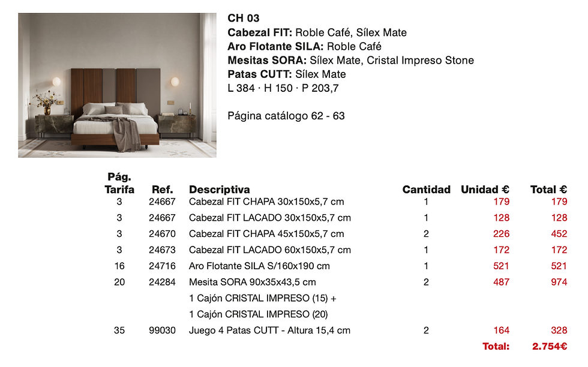Click the Mesita SORA 90x35x43,5 cm row
588x367 pixels.
coord(335,282)
